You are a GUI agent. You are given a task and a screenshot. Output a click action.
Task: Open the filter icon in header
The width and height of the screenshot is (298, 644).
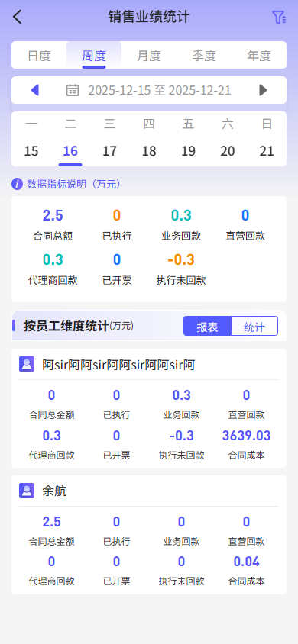tap(279, 18)
